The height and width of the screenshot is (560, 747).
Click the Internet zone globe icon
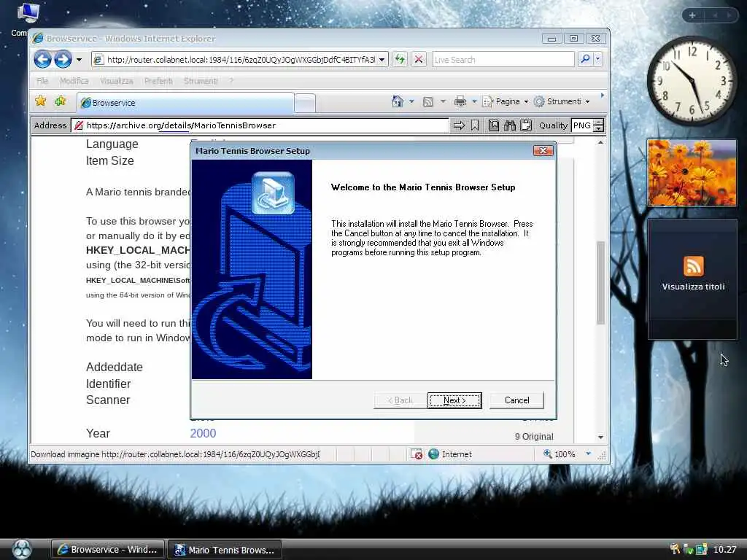point(433,454)
